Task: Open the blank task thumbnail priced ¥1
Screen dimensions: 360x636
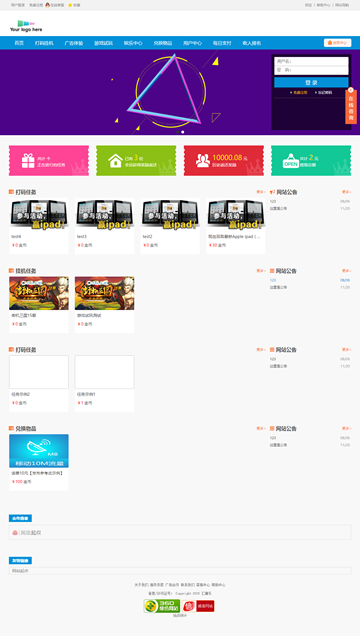Action: [105, 372]
